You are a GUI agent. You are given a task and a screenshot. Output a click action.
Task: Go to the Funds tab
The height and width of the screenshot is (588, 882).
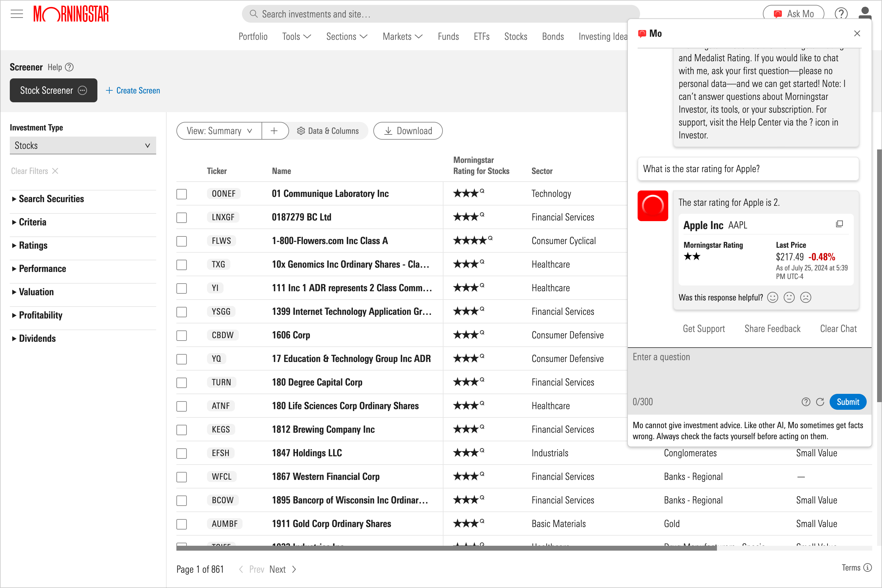click(x=448, y=36)
